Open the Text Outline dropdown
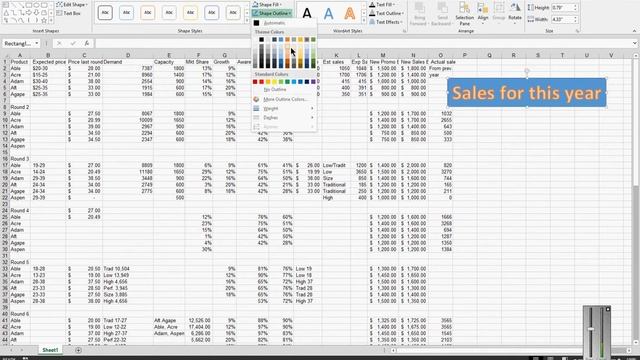 click(x=386, y=13)
